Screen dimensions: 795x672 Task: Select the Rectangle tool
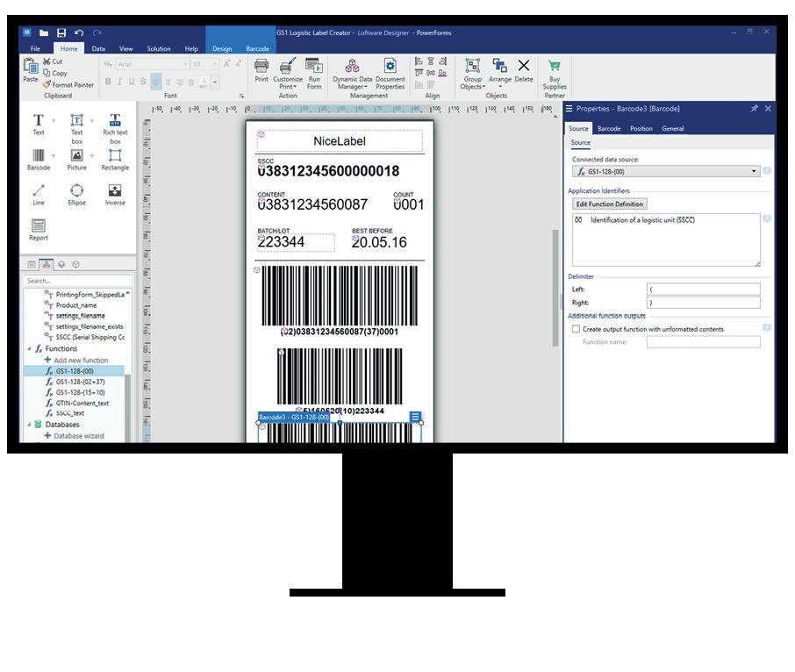tap(115, 160)
